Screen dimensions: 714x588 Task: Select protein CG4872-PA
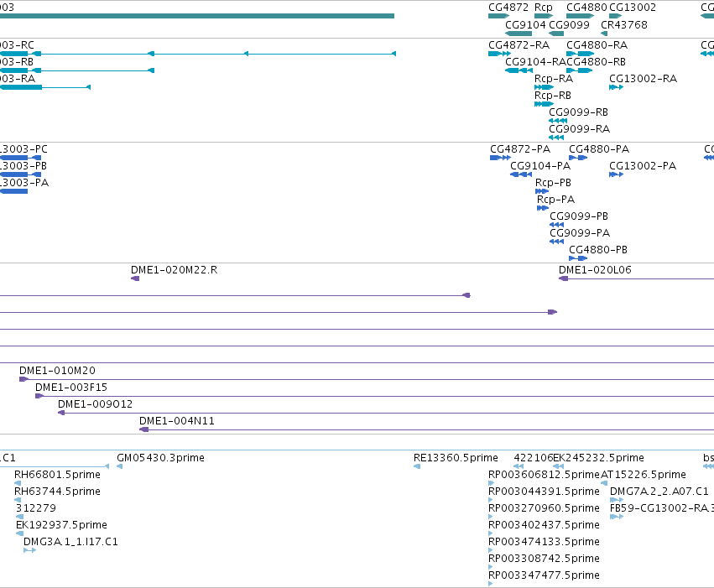520,149
